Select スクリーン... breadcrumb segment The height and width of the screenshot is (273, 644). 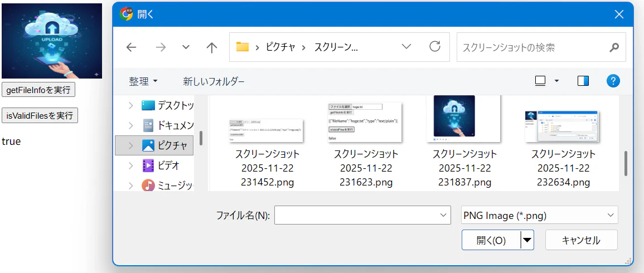pos(336,47)
